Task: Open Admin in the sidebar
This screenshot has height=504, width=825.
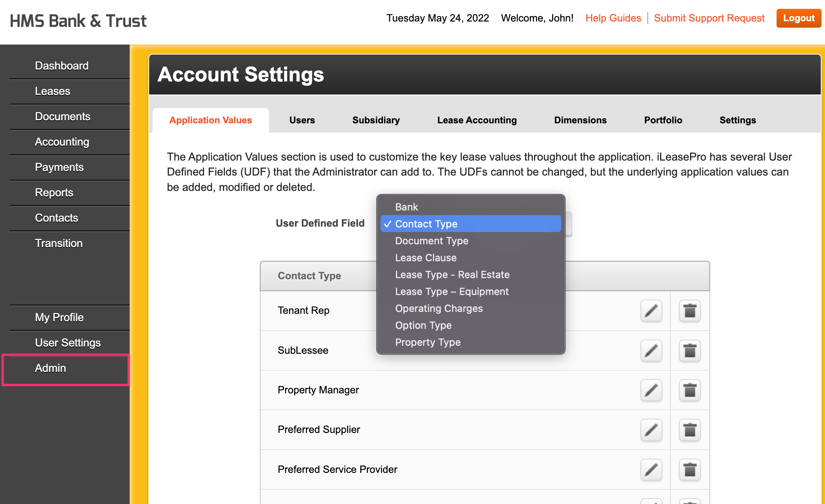Action: pos(50,368)
